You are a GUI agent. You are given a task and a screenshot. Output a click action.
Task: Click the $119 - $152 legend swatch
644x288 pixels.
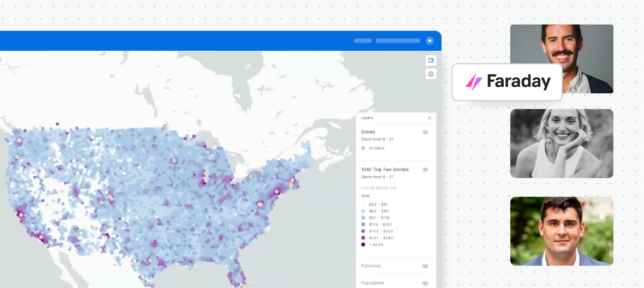[363, 224]
